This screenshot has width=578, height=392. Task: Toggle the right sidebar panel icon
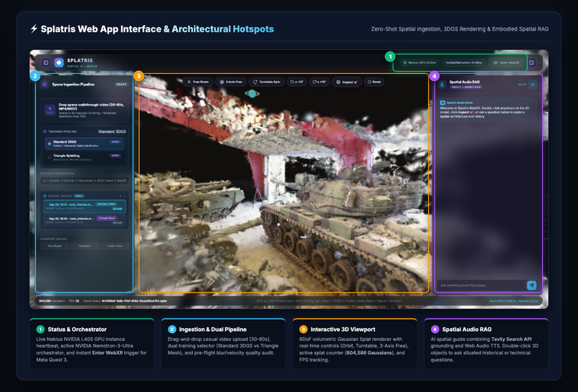531,62
